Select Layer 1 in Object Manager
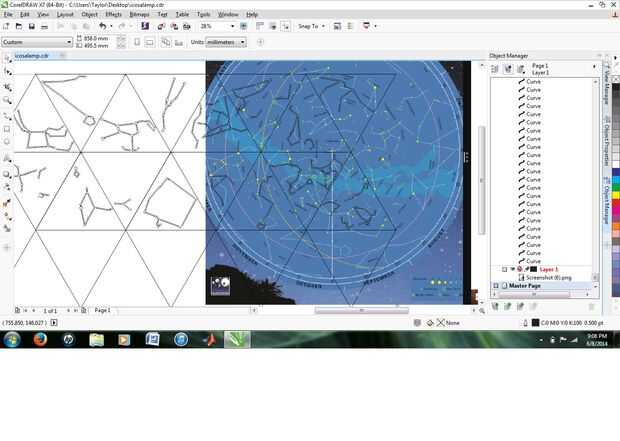This screenshot has height=441, width=620. pyautogui.click(x=549, y=269)
